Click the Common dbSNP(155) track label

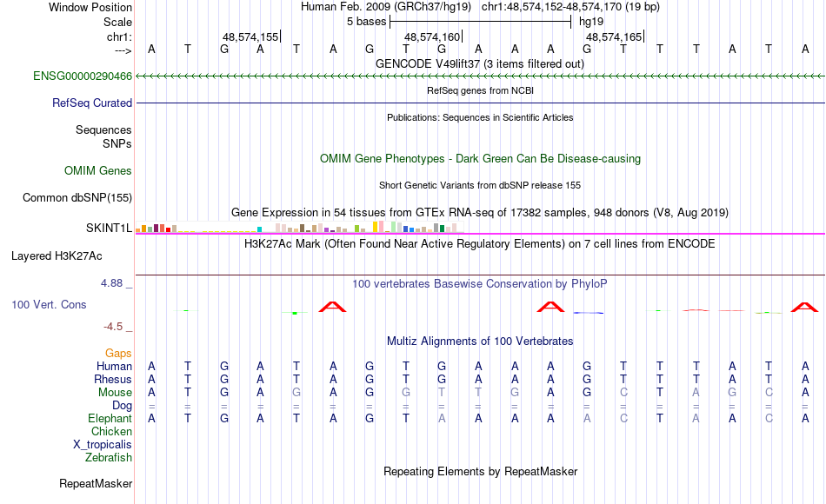pos(77,197)
